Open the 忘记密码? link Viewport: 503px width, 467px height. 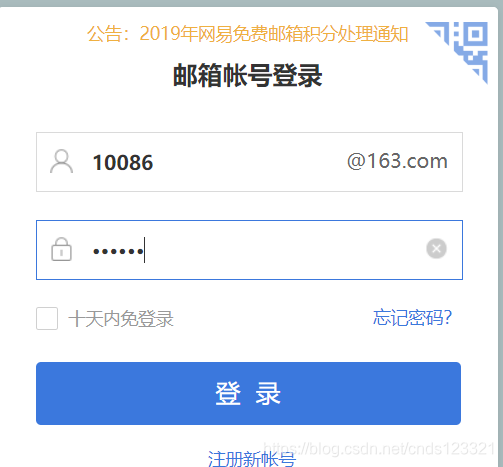click(x=412, y=317)
